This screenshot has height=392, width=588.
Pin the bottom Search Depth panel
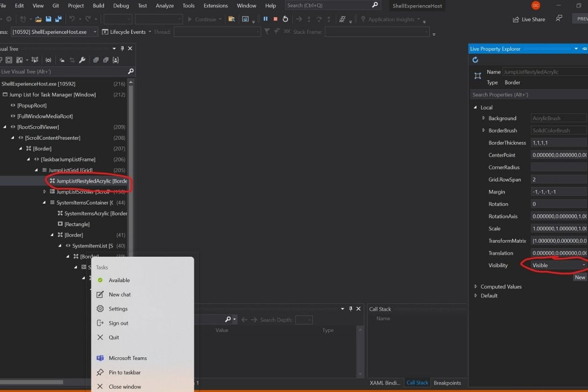click(350, 309)
